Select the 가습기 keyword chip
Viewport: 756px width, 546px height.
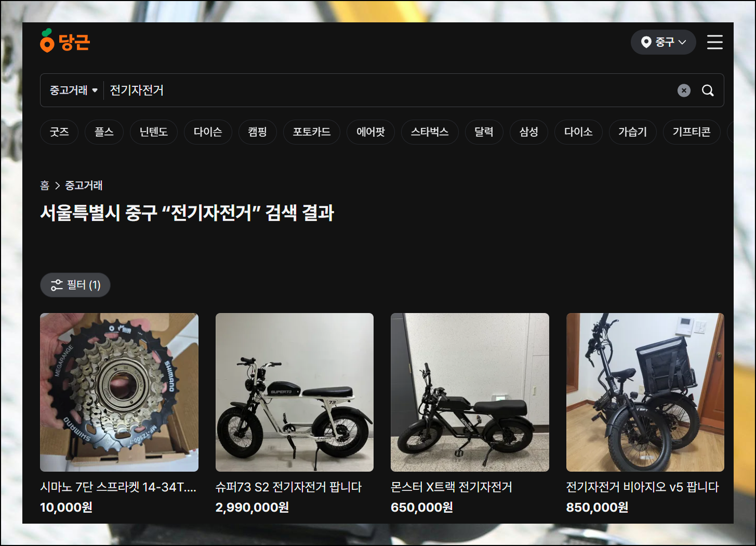pyautogui.click(x=633, y=132)
